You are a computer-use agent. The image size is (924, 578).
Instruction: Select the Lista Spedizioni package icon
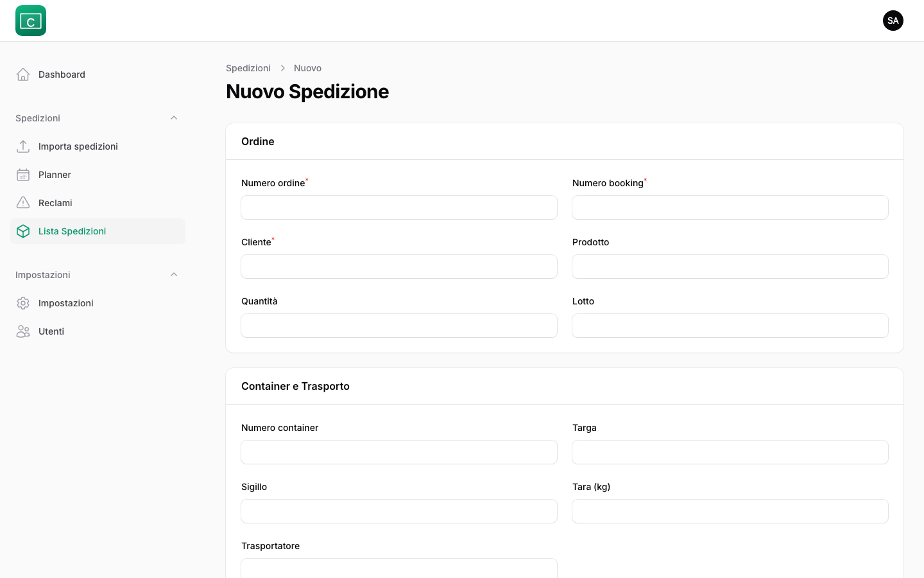[x=23, y=231]
